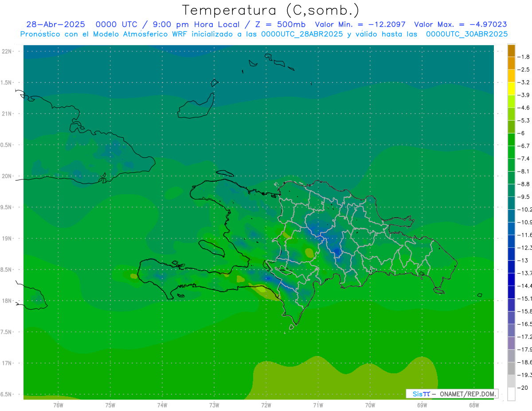Click the '-20' color scale label

pos(522,388)
